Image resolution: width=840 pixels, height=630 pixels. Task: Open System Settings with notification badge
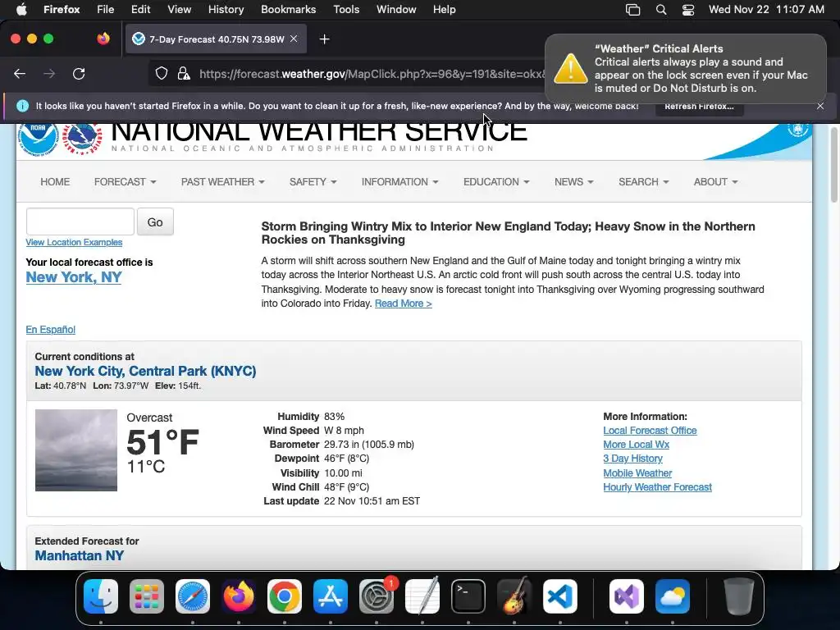pos(377,596)
